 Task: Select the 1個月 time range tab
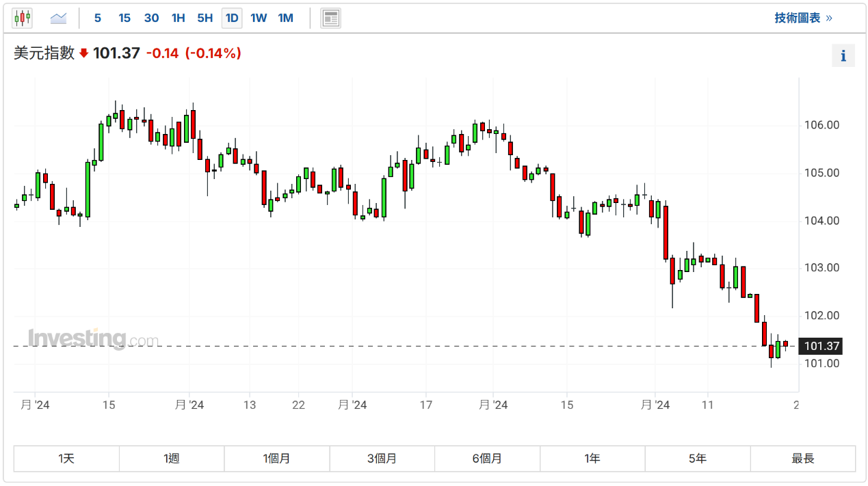(277, 459)
